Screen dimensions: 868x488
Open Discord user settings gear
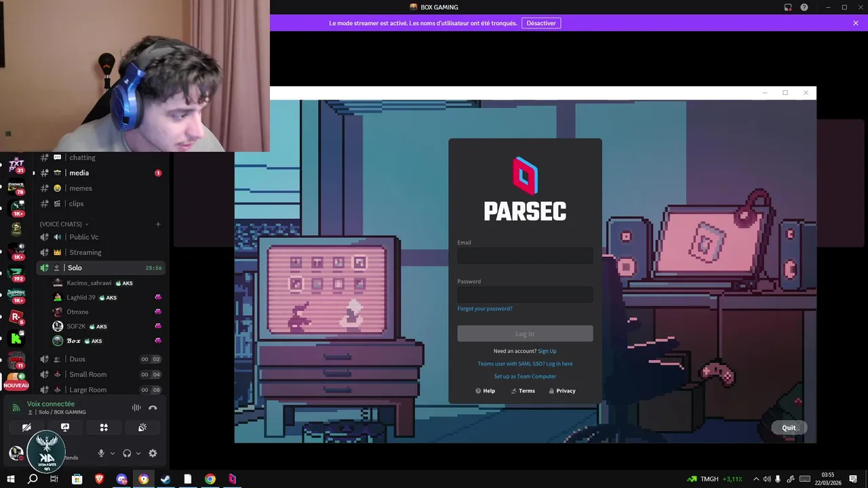coord(153,453)
